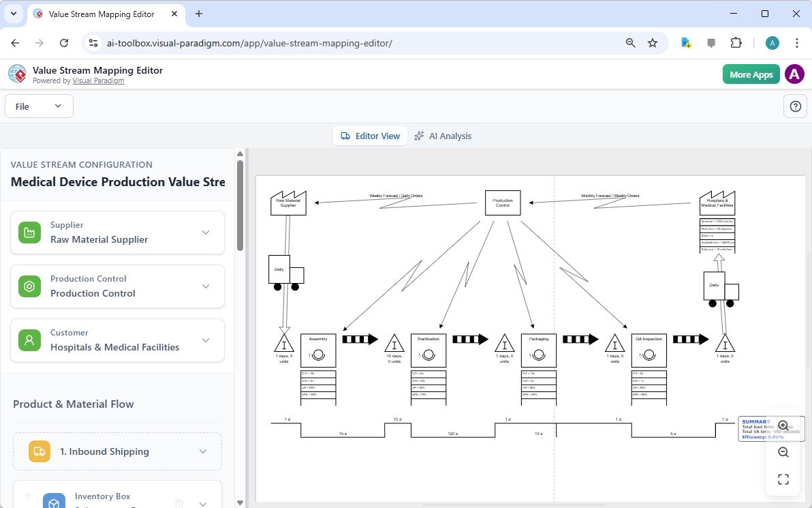Click the More Apps button

click(x=751, y=74)
